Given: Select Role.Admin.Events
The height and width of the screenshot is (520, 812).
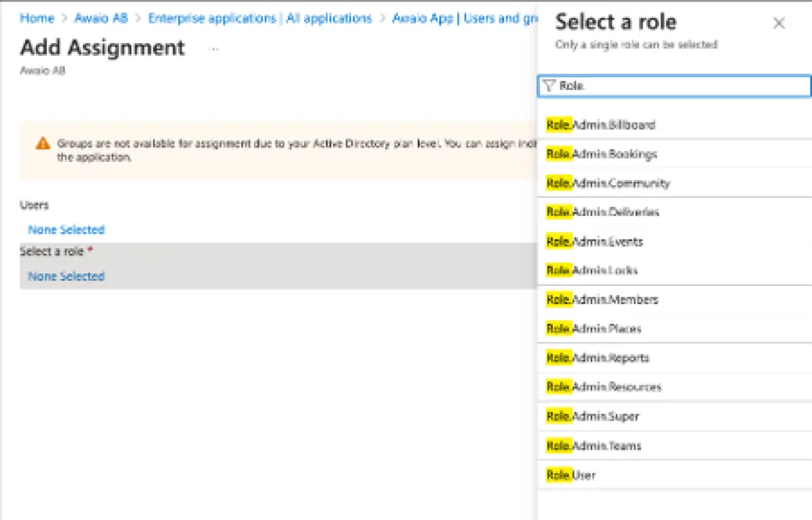Looking at the screenshot, I should tap(675, 241).
